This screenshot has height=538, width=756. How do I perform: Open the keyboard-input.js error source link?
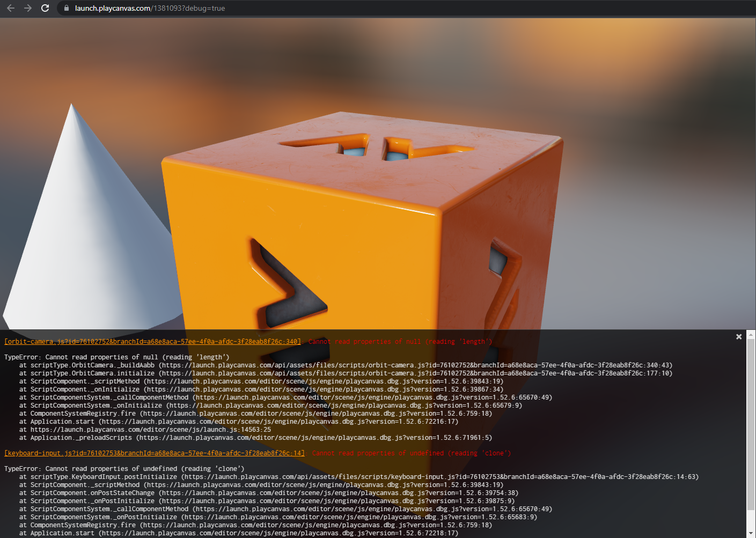154,453
